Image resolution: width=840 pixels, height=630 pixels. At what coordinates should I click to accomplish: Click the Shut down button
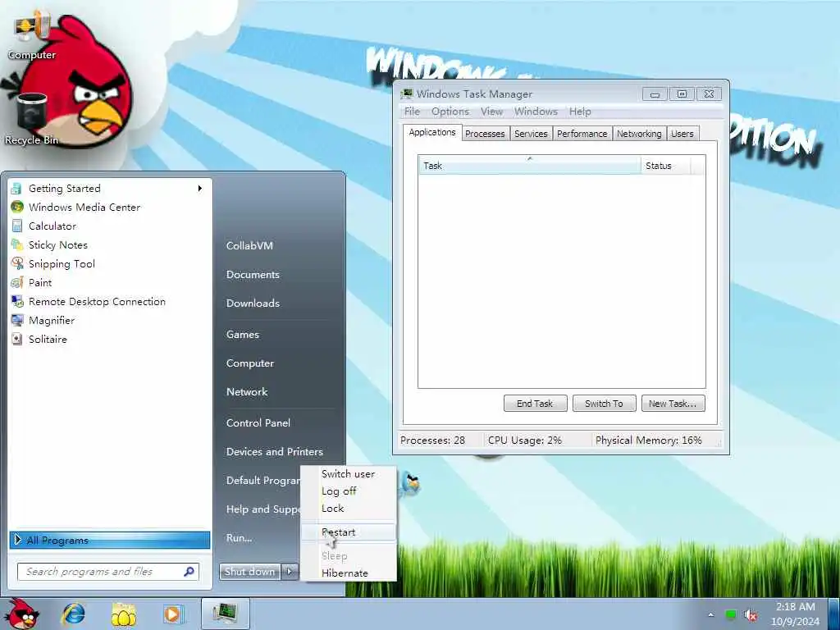click(249, 572)
